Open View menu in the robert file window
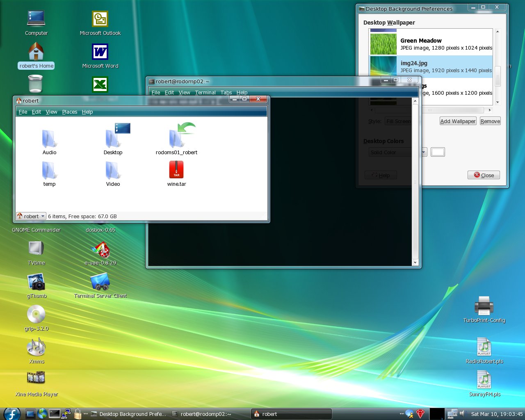 (52, 112)
